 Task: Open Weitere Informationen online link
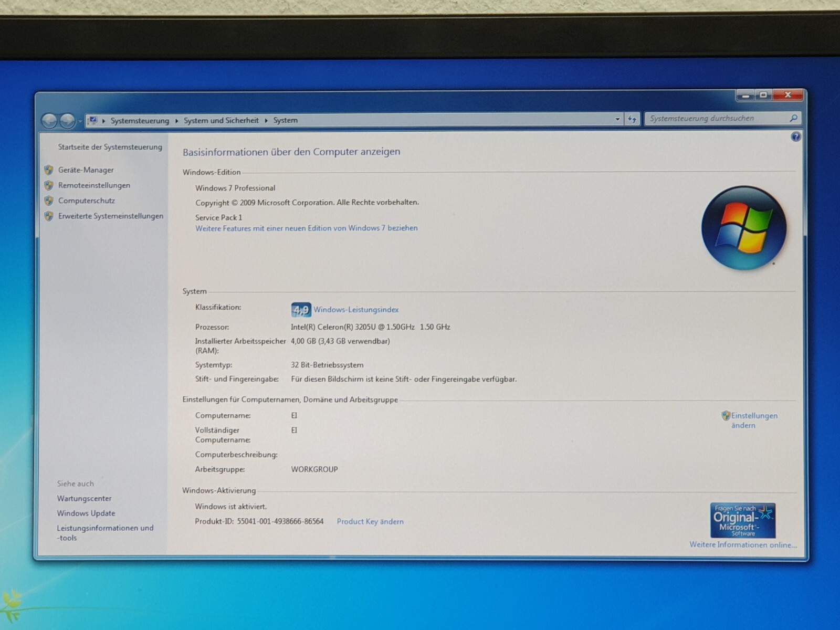pyautogui.click(x=743, y=545)
